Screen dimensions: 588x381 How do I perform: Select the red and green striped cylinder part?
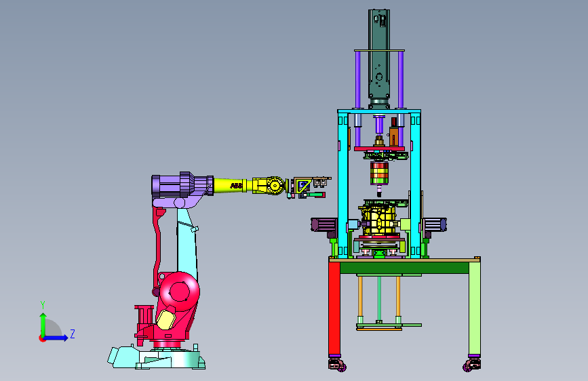380,173
